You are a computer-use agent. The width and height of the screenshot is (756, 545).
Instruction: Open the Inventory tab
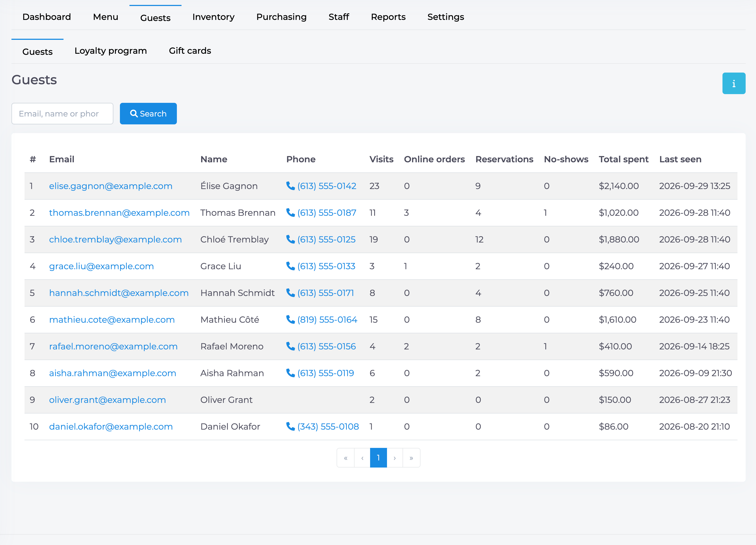(x=213, y=17)
